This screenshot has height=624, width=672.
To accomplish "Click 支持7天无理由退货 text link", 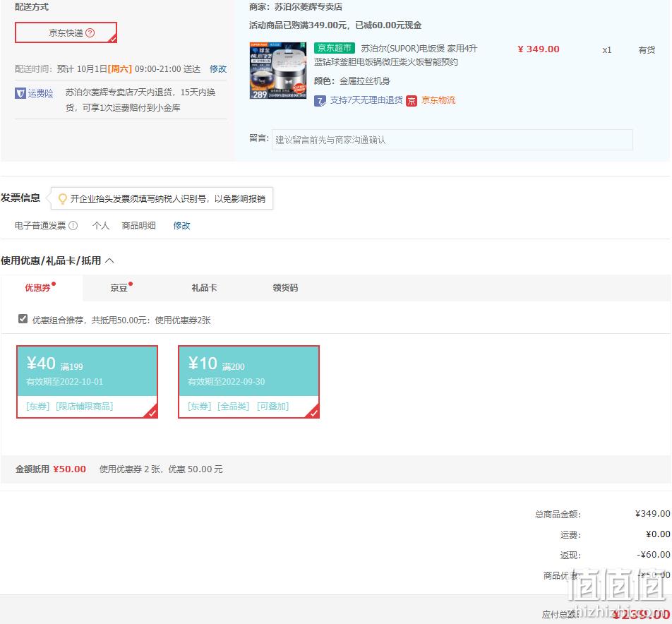I will click(366, 100).
